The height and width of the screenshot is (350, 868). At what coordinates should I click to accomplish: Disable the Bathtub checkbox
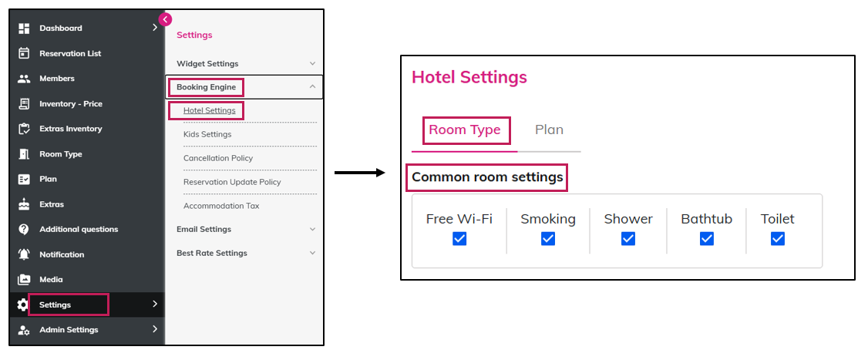[707, 239]
